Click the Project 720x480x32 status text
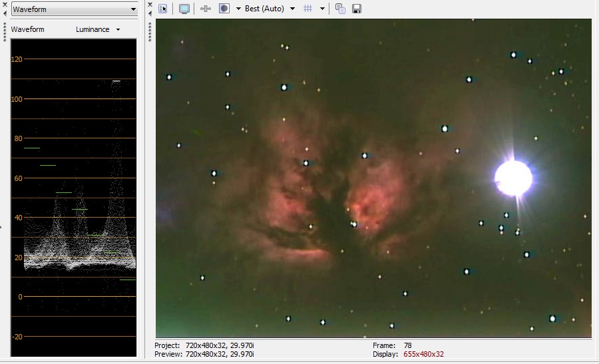Screen dimensions: 599x364 (204, 345)
